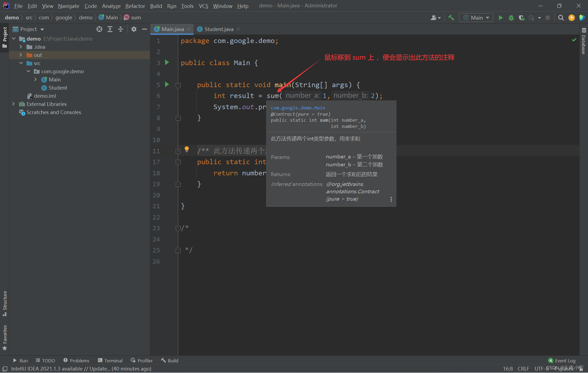The width and height of the screenshot is (588, 373).
Task: Open Project panel settings gear
Action: (134, 29)
